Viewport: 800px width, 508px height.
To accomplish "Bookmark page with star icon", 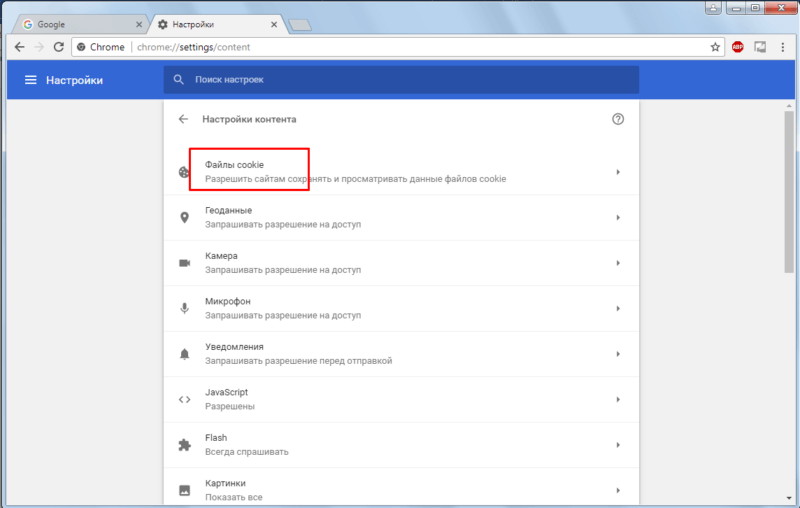I will (715, 47).
